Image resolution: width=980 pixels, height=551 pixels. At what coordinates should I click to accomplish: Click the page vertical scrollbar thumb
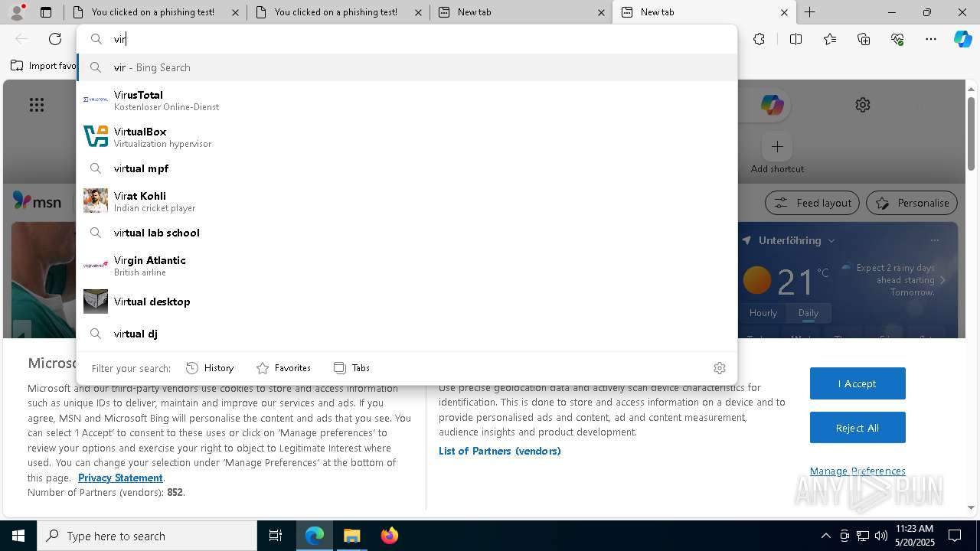(972, 134)
